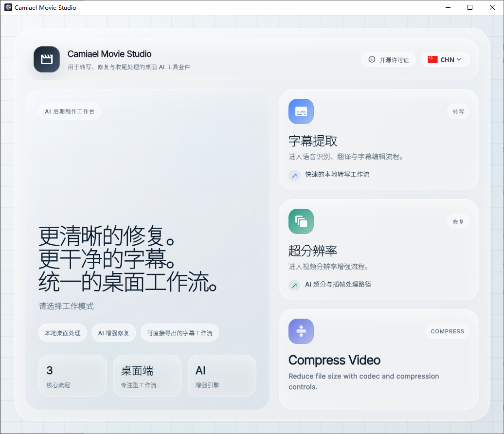Click the 3 核心流程 stat card
The height and width of the screenshot is (434, 504).
72,376
